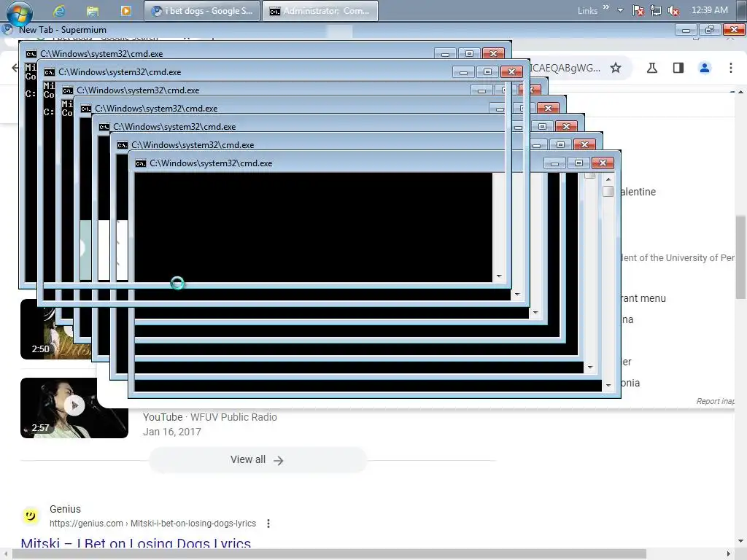Minimize the frontmost cmd.exe window
The height and width of the screenshot is (560, 747).
tap(554, 163)
